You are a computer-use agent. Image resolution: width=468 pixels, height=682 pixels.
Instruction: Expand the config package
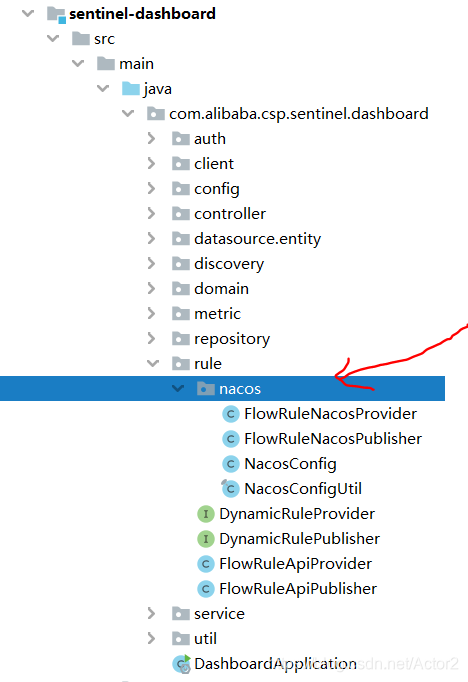(151, 188)
